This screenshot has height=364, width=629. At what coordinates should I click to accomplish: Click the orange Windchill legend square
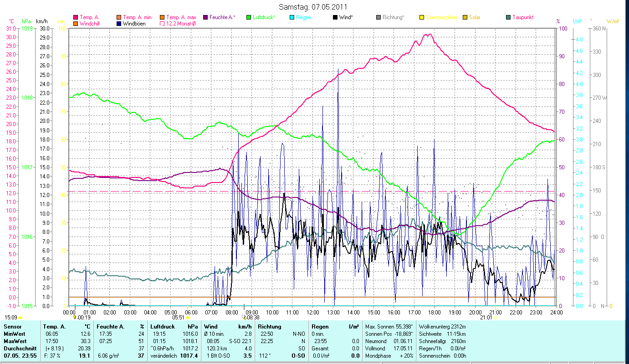pyautogui.click(x=76, y=24)
